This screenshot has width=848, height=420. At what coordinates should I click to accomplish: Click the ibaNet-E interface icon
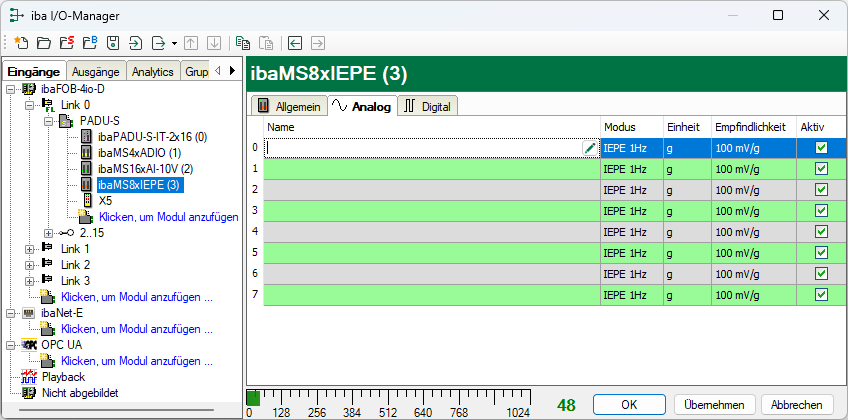click(29, 313)
